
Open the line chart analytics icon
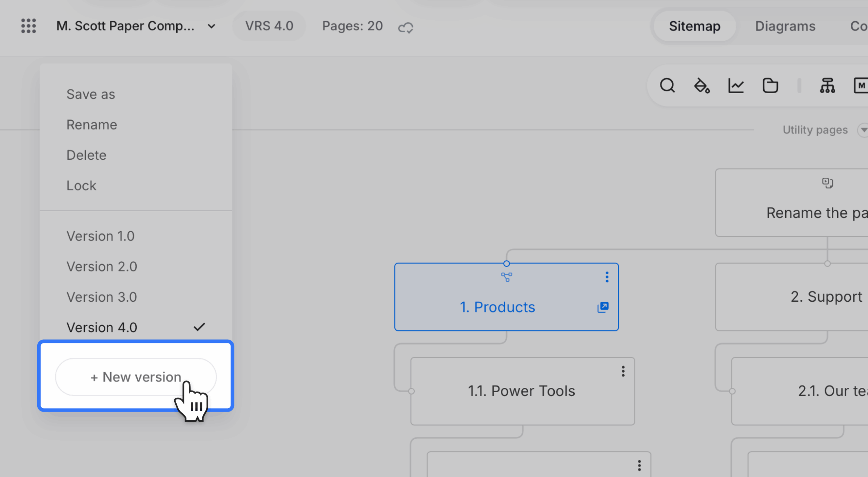[x=736, y=85]
